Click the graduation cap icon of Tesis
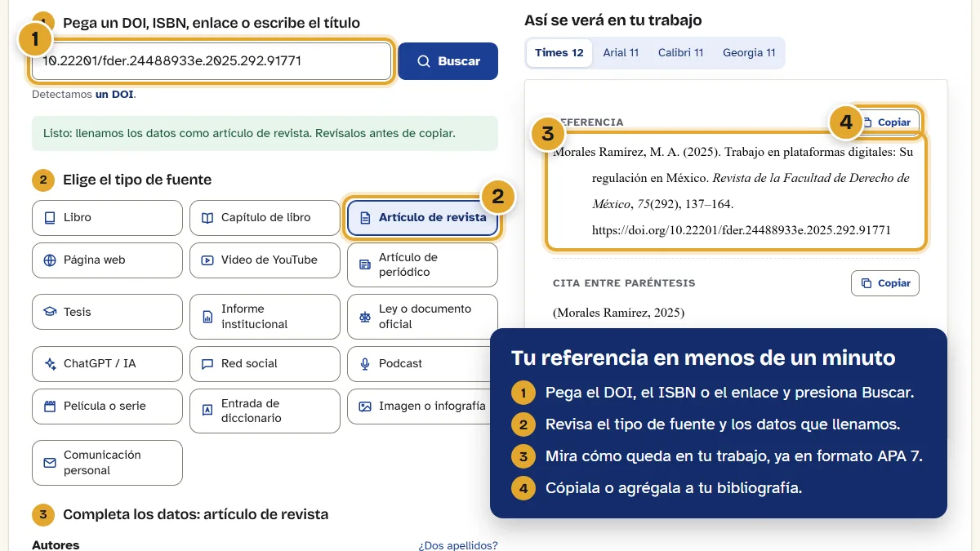The width and height of the screenshot is (980, 551). pos(50,312)
